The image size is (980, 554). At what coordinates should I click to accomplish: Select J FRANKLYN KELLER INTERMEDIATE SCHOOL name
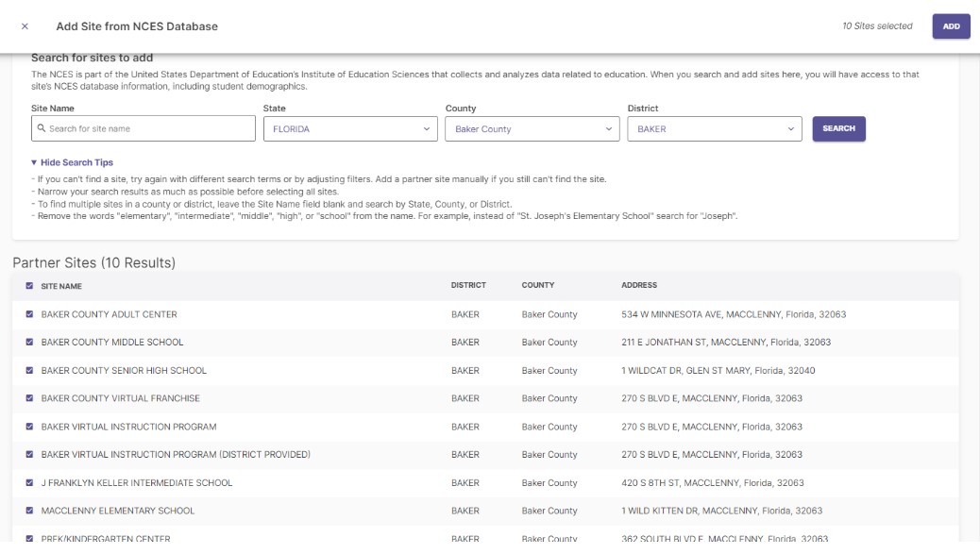(x=137, y=483)
